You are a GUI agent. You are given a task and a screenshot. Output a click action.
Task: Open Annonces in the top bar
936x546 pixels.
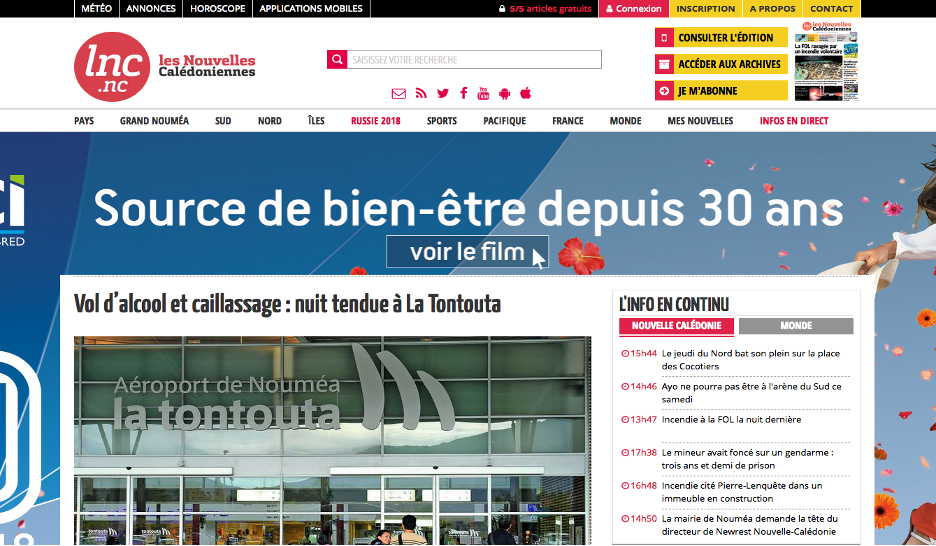pyautogui.click(x=151, y=8)
